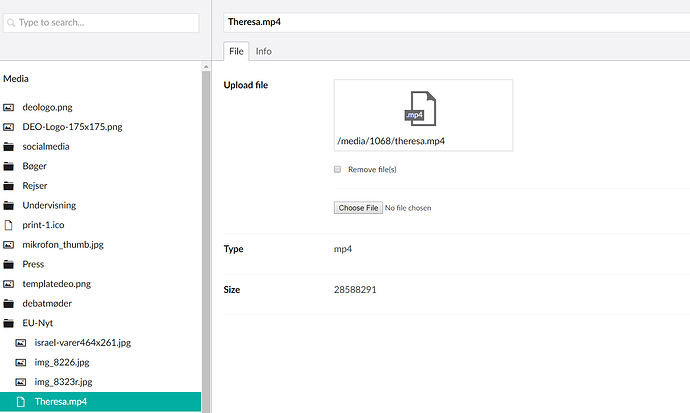Screen dimensions: 690x413
Task: Open the socialmedia folder
Action: coord(46,146)
